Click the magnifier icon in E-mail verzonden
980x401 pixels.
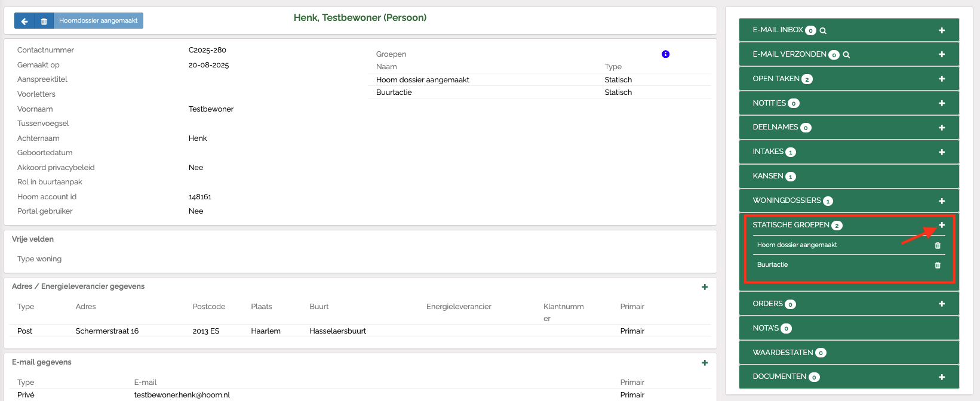(x=846, y=55)
